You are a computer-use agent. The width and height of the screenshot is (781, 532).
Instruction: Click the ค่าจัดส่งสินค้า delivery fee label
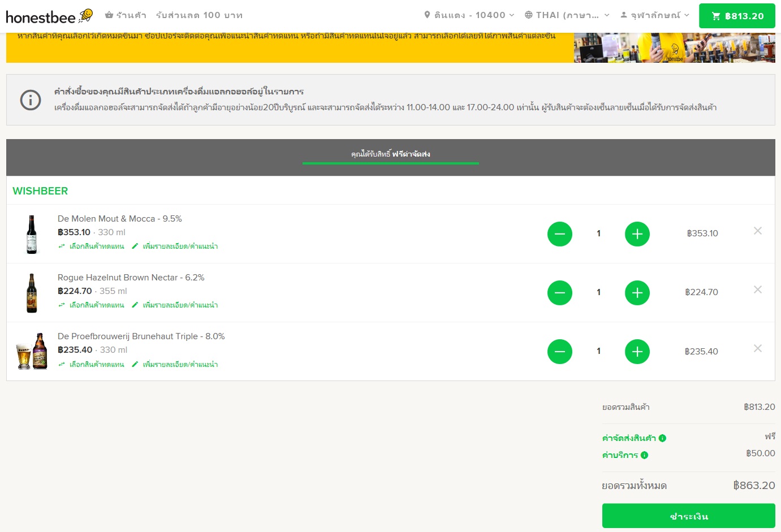tap(629, 438)
